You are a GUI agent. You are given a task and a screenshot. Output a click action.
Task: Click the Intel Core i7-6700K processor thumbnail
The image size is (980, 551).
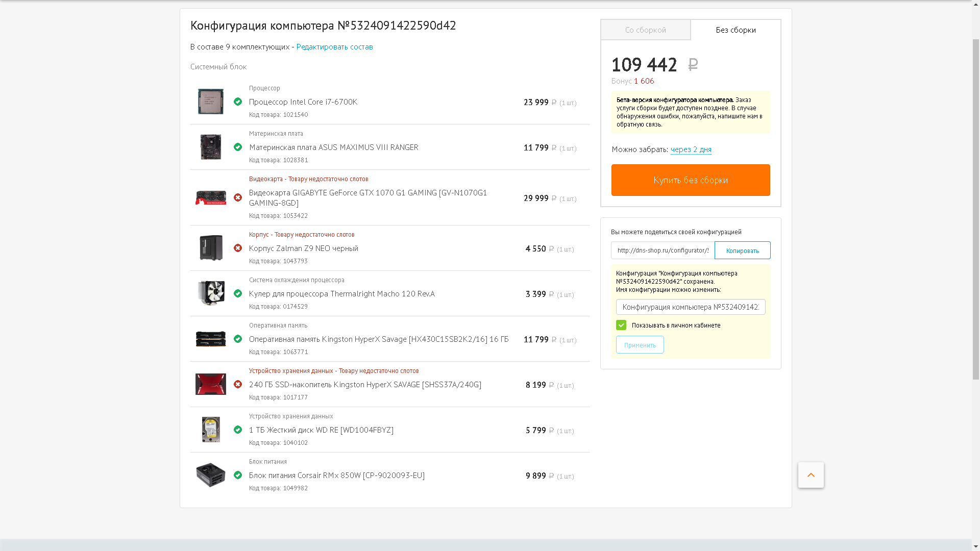click(x=210, y=102)
